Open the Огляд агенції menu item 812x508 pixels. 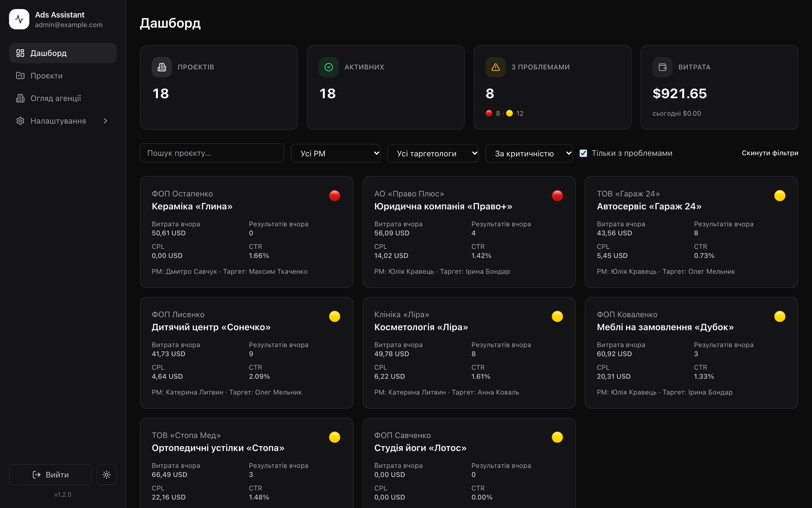pyautogui.click(x=63, y=98)
